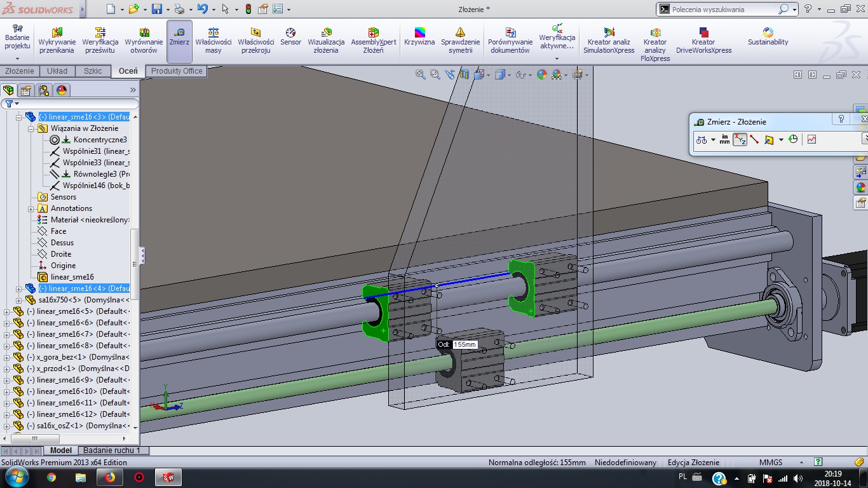Toggle XYZ relative-to mode in Zmierz dialog
Image resolution: width=868 pixels, height=488 pixels.
(740, 140)
